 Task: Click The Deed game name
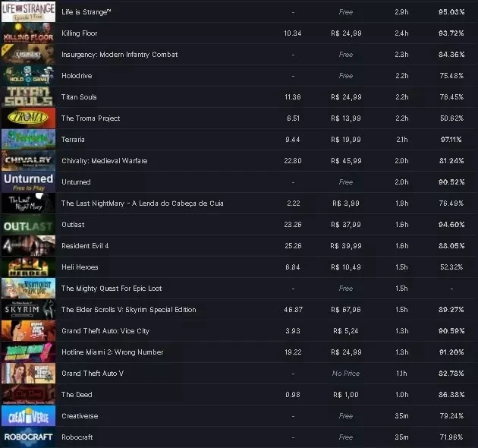[x=77, y=395]
